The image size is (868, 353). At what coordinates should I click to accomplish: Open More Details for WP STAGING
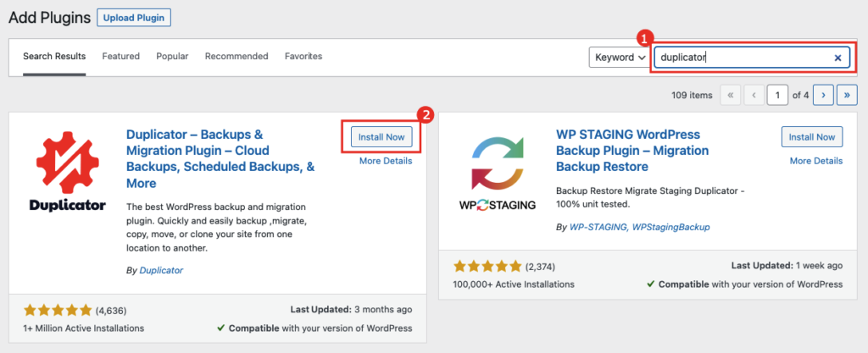click(x=816, y=161)
